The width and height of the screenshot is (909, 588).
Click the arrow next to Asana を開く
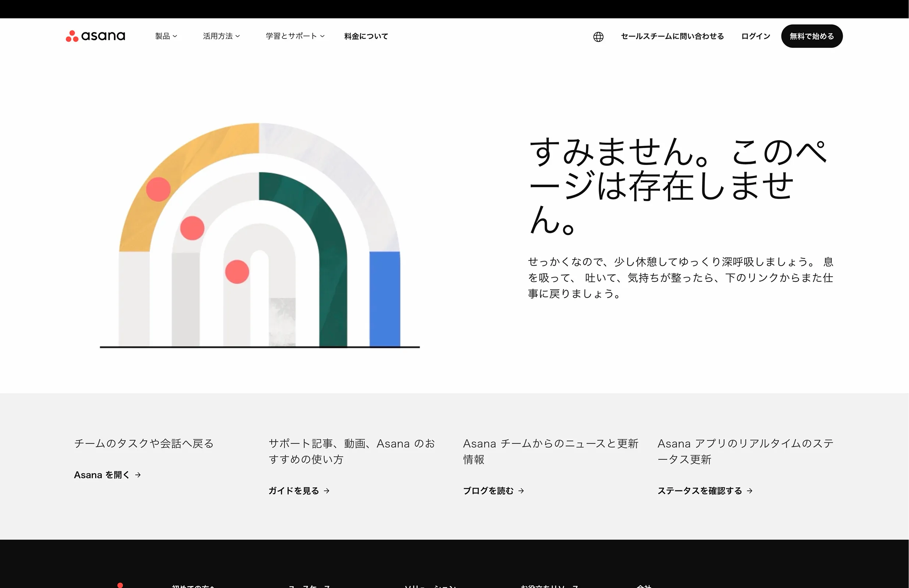[x=138, y=475]
